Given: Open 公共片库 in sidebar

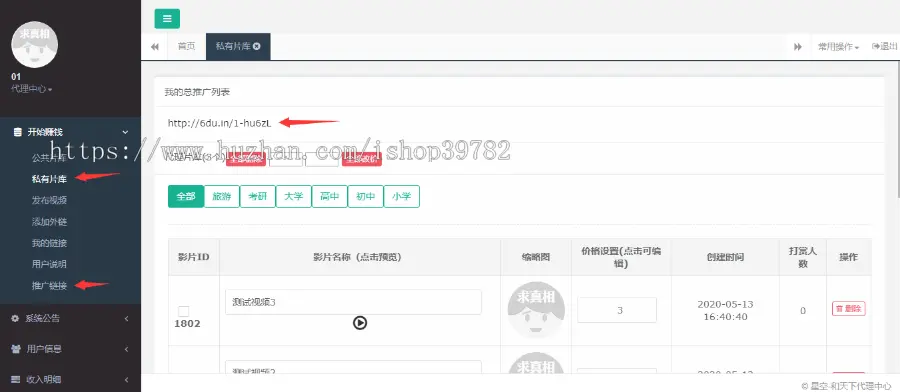Looking at the screenshot, I should point(49,158).
